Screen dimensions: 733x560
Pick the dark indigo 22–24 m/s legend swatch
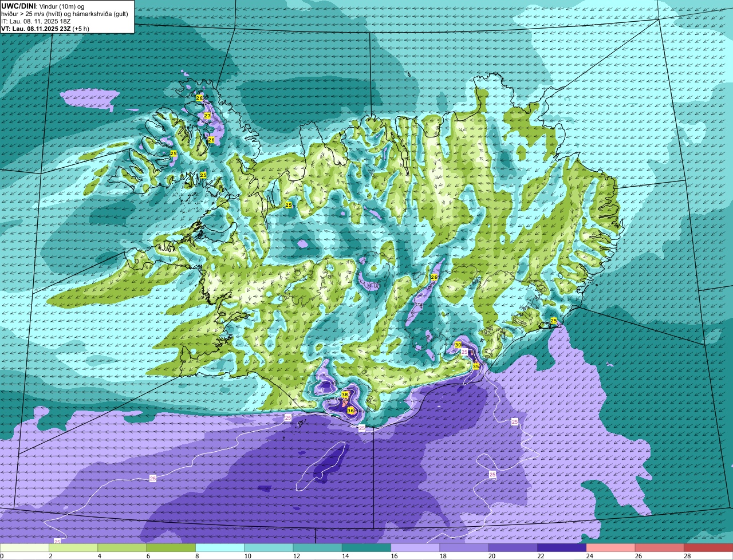click(562, 547)
